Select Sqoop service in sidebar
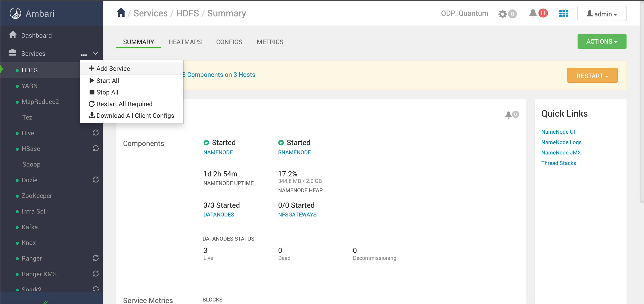This screenshot has width=644, height=304. pyautogui.click(x=31, y=164)
